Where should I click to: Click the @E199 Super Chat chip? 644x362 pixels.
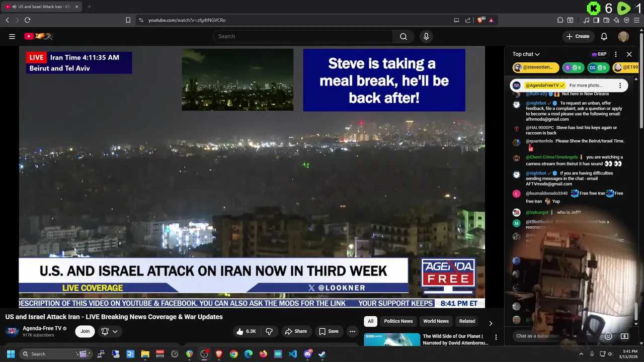[x=625, y=67]
